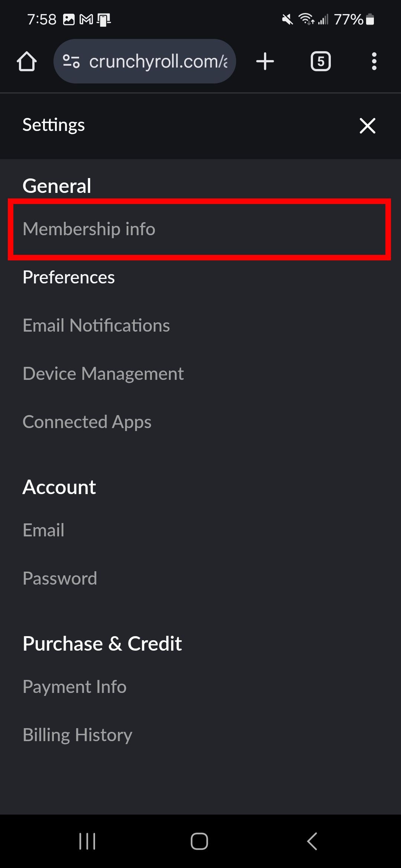The width and height of the screenshot is (401, 868).
Task: Go to Password settings
Action: tap(60, 578)
